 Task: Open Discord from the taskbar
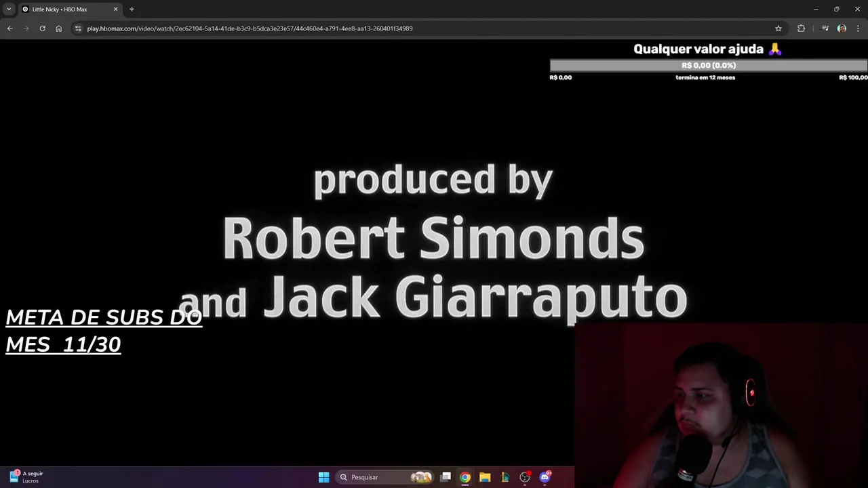545,477
